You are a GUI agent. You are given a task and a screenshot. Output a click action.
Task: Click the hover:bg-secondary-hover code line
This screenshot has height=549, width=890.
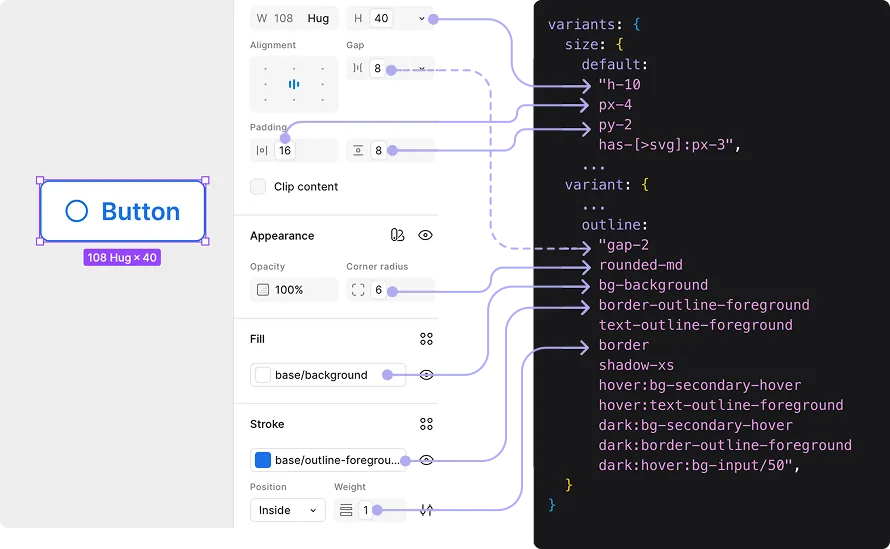coord(700,385)
